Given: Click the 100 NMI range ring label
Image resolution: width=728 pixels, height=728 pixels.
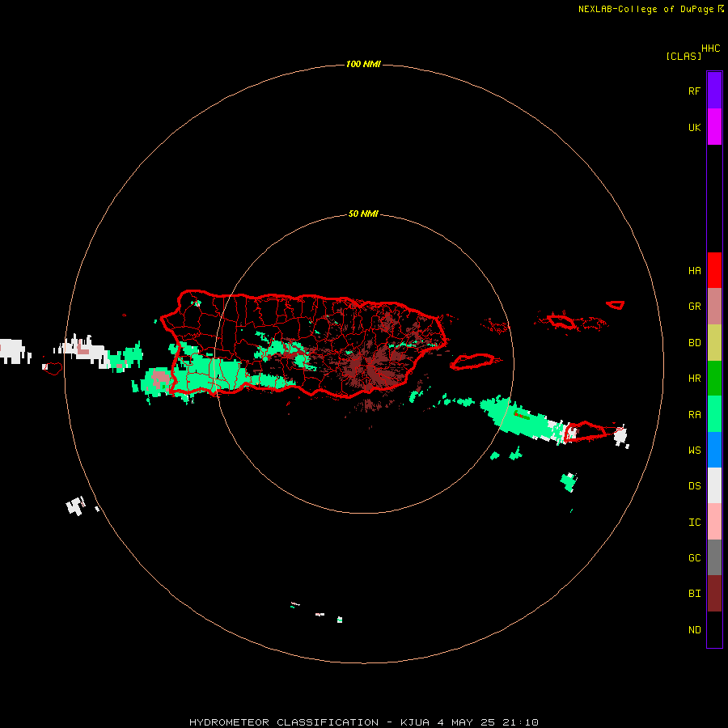Looking at the screenshot, I should (x=363, y=64).
